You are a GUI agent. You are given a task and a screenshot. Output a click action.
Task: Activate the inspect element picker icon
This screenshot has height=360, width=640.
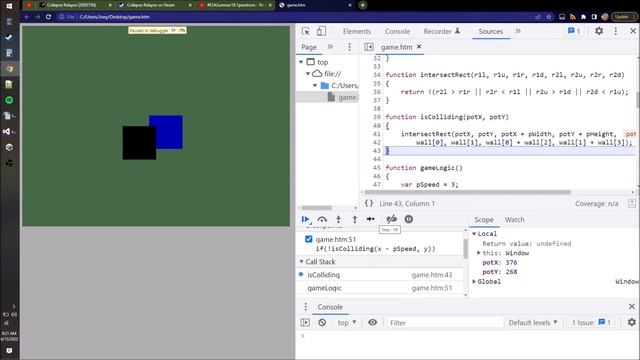pos(306,31)
